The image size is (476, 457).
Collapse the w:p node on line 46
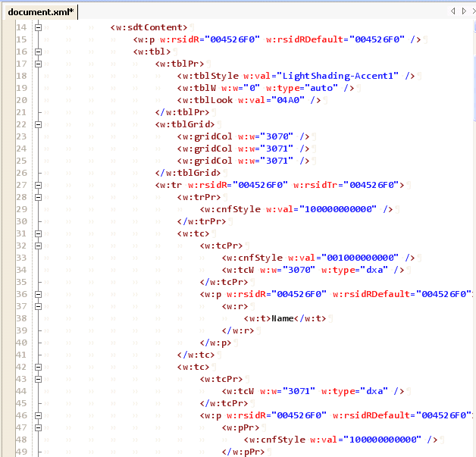click(38, 415)
